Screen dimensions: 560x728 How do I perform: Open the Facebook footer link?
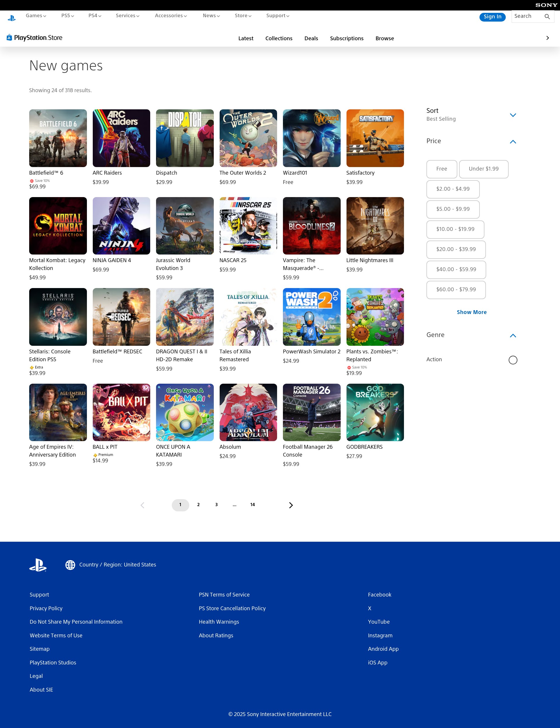(379, 595)
